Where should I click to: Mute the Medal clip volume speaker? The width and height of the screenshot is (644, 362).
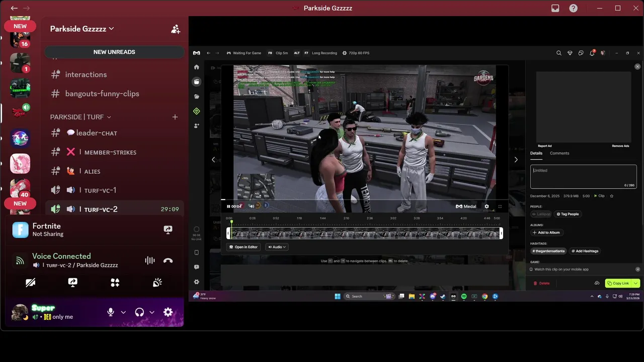(252, 206)
